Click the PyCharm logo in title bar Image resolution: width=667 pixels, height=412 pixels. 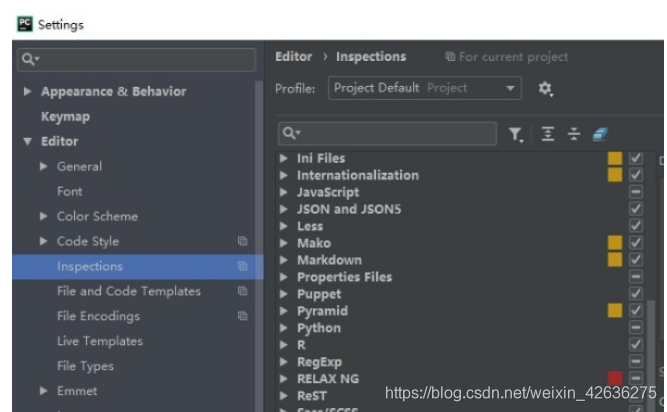click(25, 24)
